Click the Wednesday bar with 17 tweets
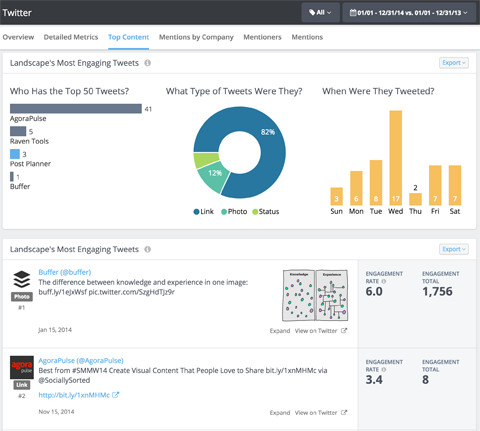This screenshot has width=480, height=431. 396,158
